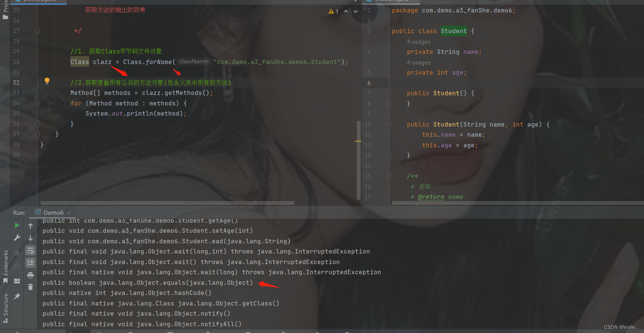Click this.age = age assignment
Image resolution: width=644 pixels, height=333 pixels.
(x=450, y=145)
